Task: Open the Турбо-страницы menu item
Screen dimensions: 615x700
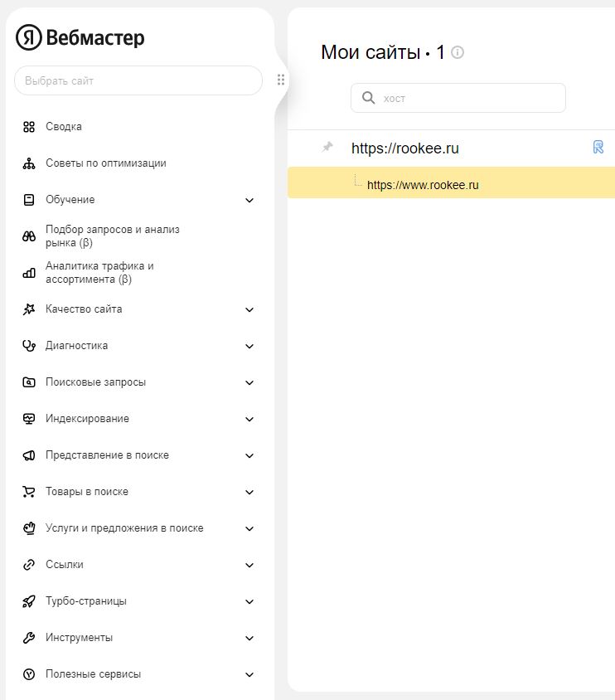Action: (x=86, y=601)
